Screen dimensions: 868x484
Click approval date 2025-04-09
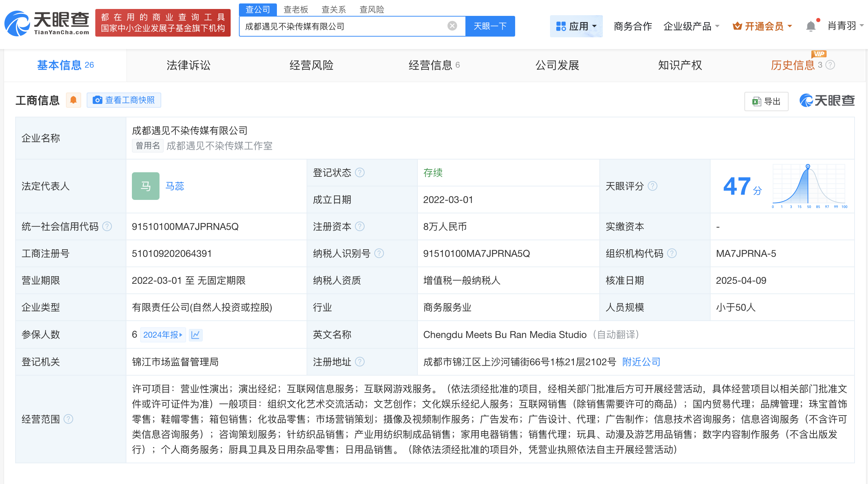coord(741,280)
